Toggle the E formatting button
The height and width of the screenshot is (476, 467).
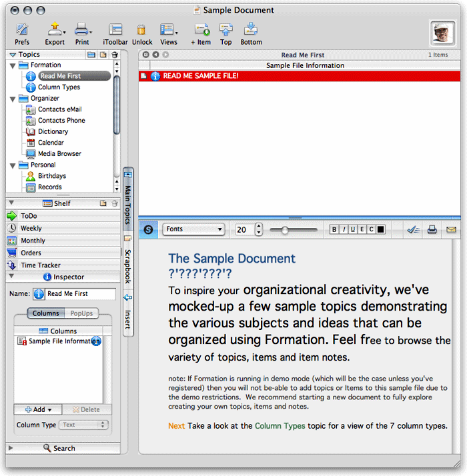362,229
